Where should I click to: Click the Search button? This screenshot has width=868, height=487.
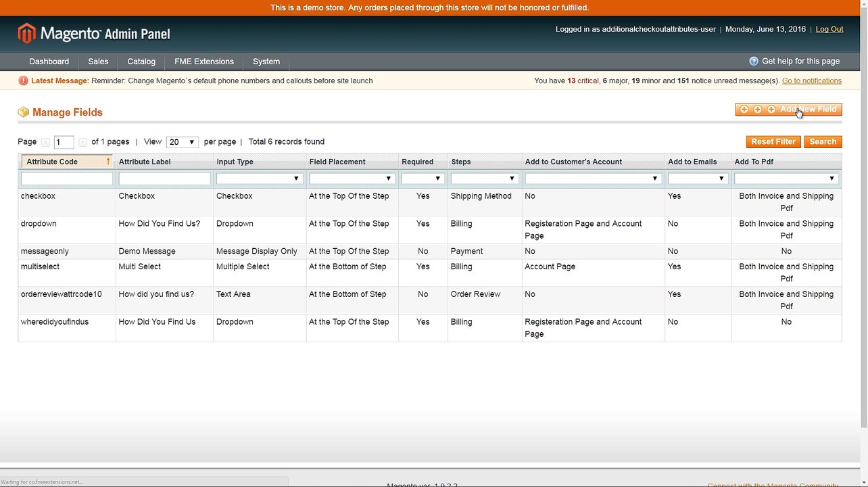823,142
